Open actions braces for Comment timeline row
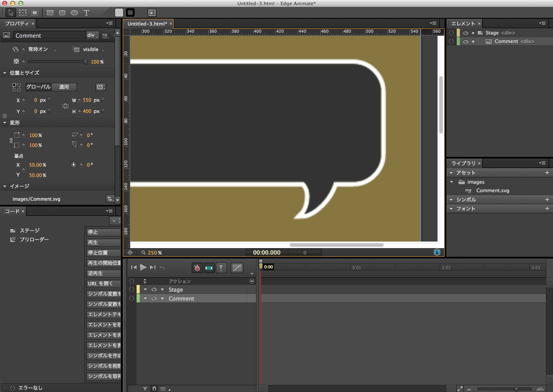553x392 pixels. pos(132,298)
